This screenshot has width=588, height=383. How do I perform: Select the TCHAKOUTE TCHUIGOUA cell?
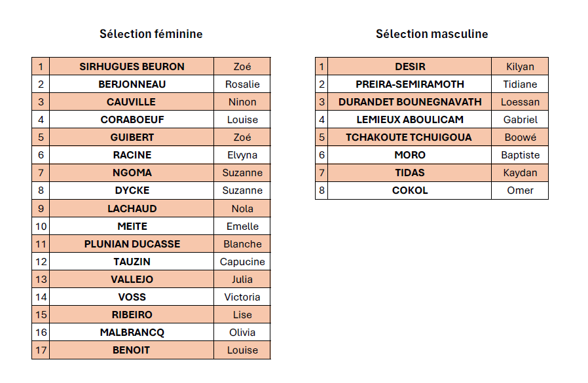coord(410,137)
